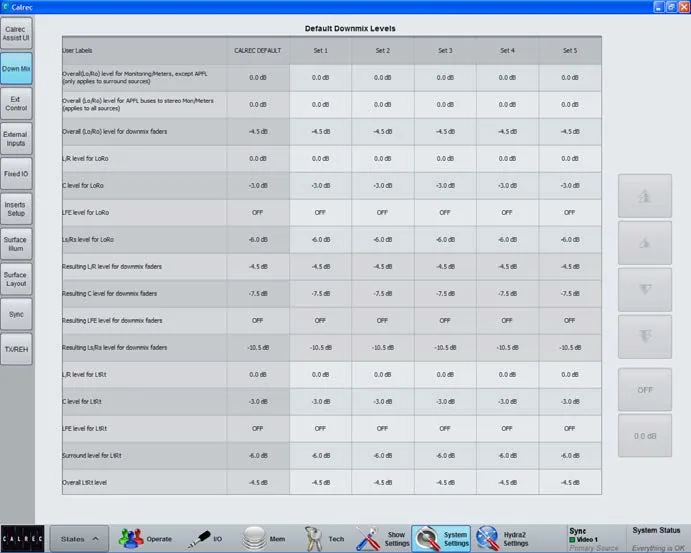The height and width of the screenshot is (553, 691).
Task: Click the small step up arrow button
Action: 645,243
